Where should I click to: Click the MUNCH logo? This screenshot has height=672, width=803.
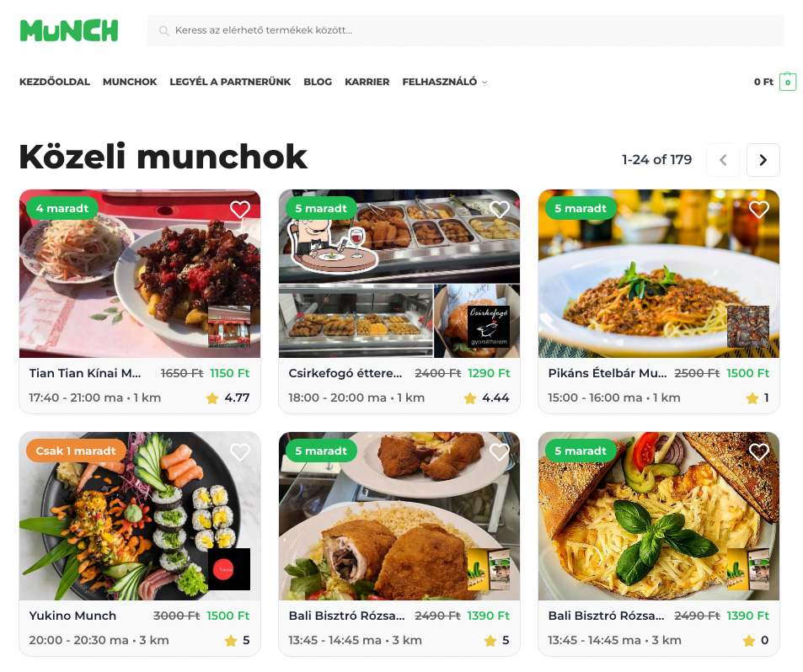(x=69, y=30)
